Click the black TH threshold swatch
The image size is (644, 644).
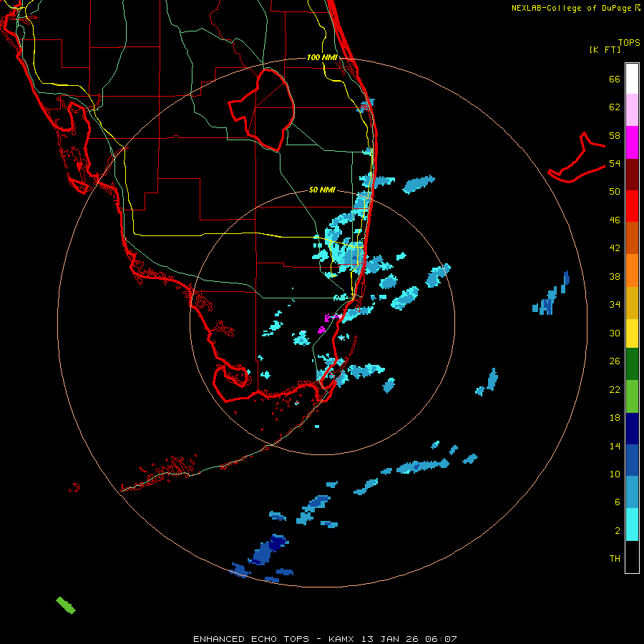click(632, 557)
